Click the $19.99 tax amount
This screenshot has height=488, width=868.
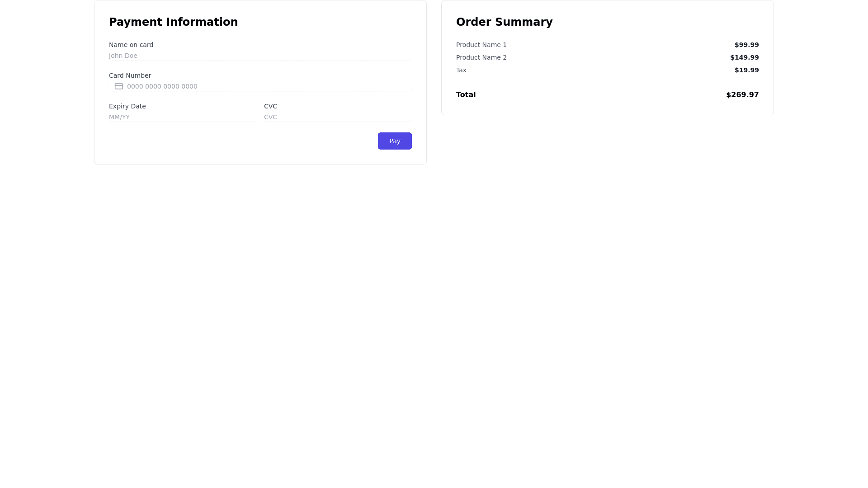tap(746, 70)
